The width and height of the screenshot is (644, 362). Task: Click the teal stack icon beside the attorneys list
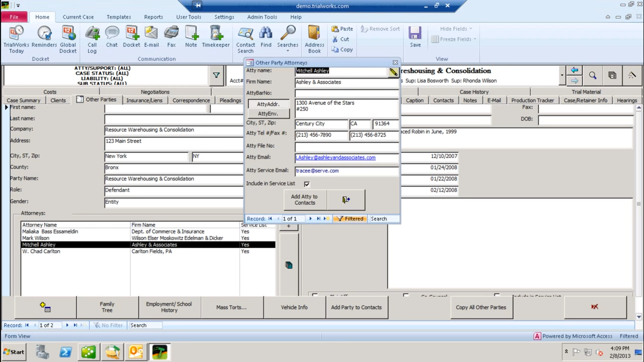point(289,265)
